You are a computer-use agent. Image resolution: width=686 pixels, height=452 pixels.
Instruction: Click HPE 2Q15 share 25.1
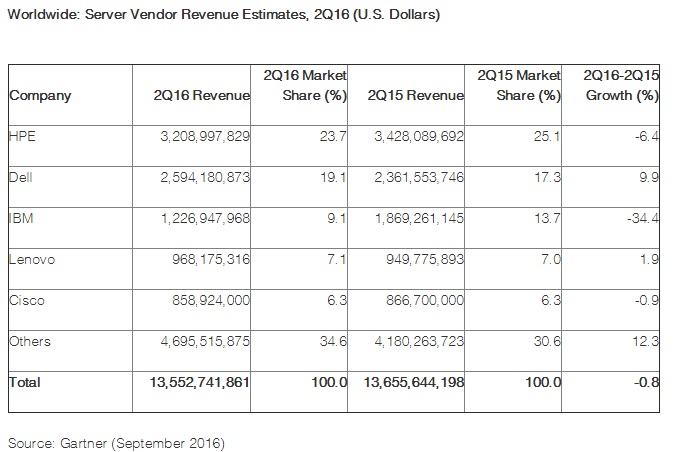point(547,137)
